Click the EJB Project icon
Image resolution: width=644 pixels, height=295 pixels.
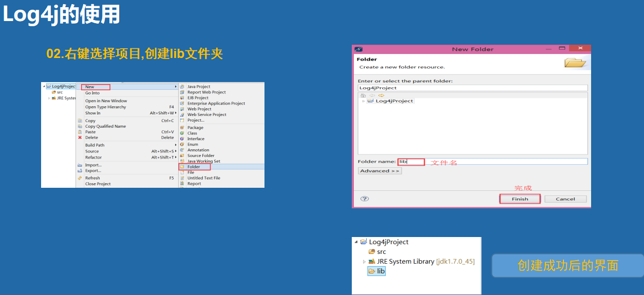point(182,97)
